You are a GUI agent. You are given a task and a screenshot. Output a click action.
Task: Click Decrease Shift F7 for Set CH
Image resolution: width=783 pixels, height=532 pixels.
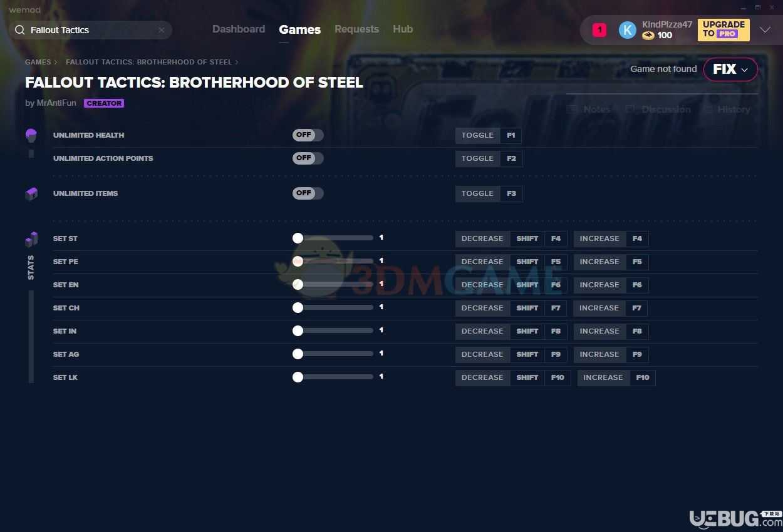click(511, 308)
